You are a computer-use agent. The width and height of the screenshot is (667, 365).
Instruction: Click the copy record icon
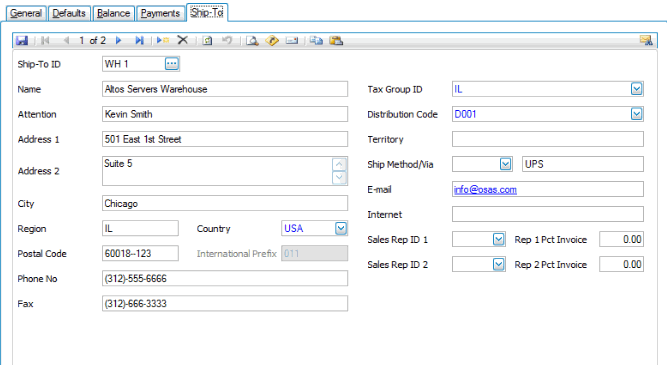tap(316, 40)
